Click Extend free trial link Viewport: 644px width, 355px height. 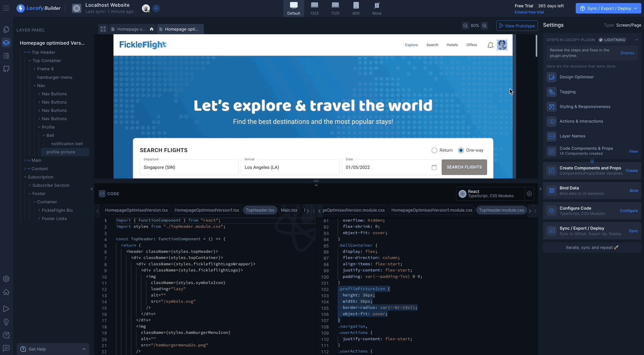coord(529,12)
